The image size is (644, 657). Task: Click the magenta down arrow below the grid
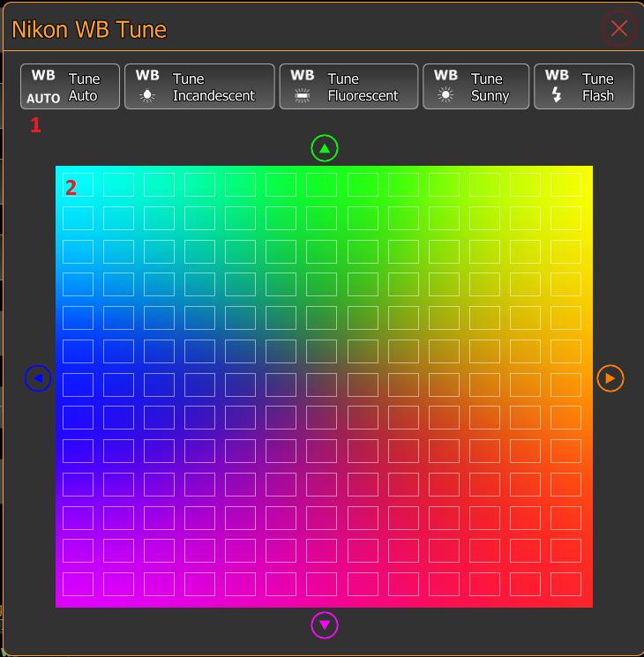click(324, 625)
